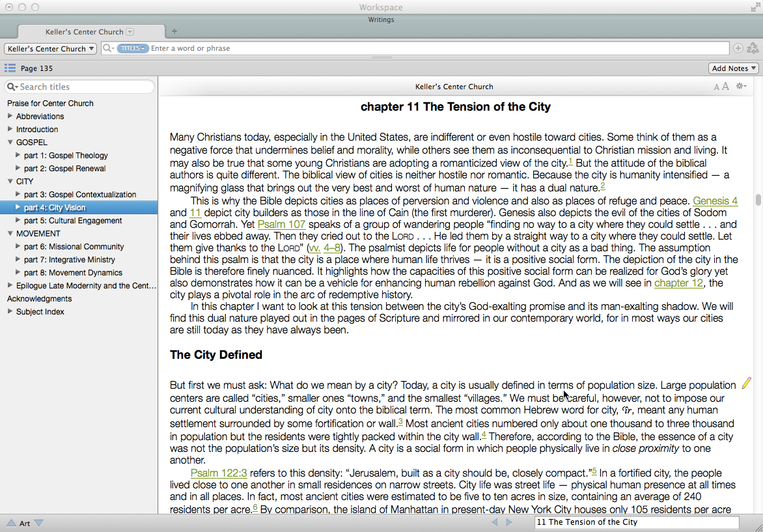The image size is (763, 532).
Task: Add a new tab with plus
Action: pyautogui.click(x=174, y=31)
